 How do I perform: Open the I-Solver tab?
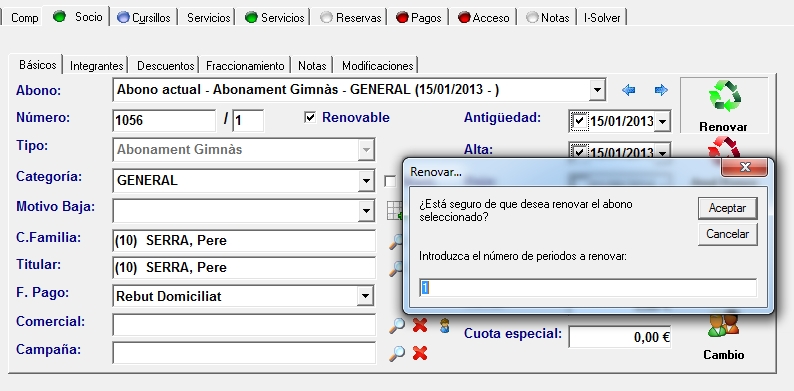click(x=602, y=18)
